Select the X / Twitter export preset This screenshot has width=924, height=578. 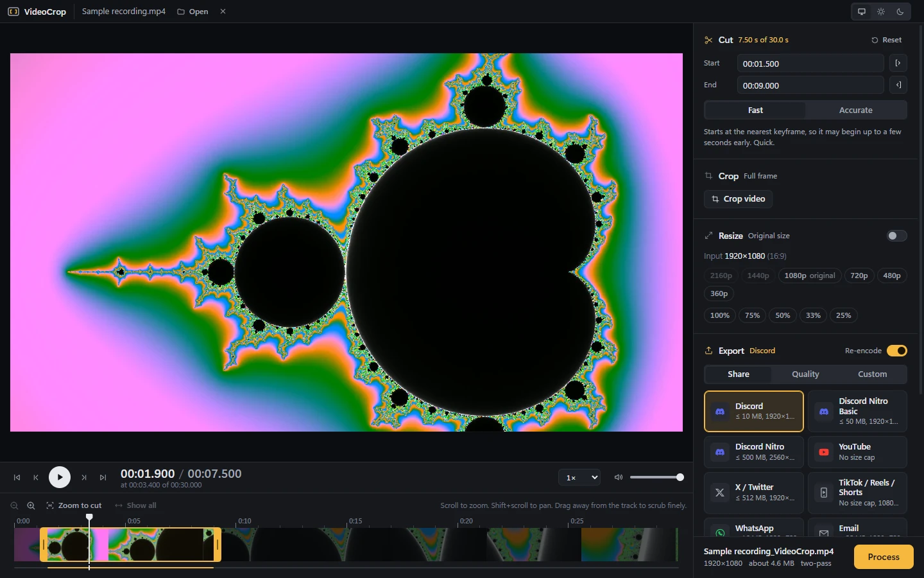753,493
